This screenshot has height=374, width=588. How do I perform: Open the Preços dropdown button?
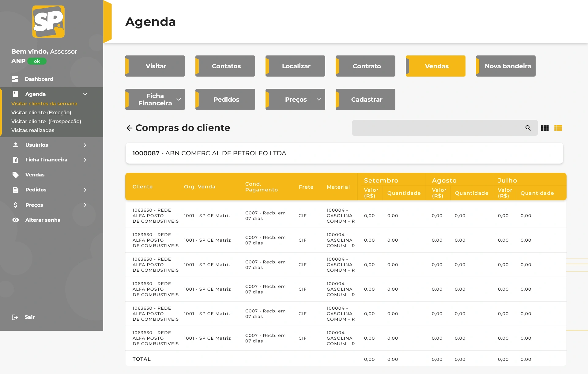point(295,100)
